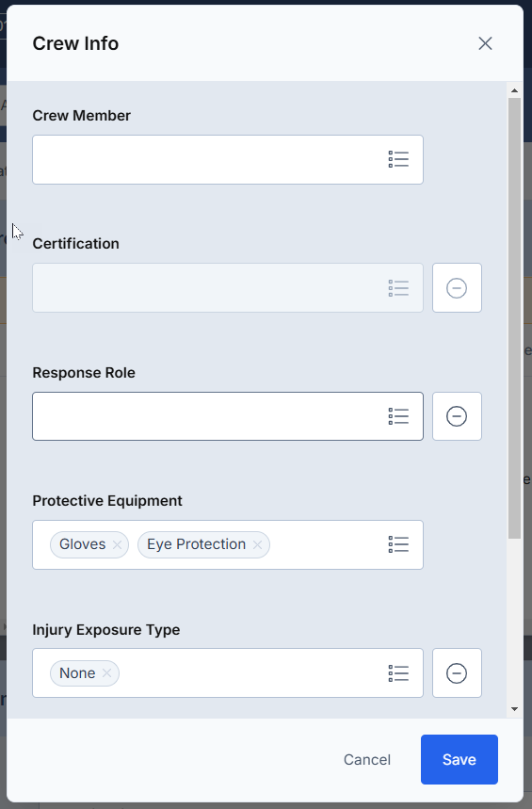Click the Injury Exposure Type field
532x809 pixels.
(228, 673)
